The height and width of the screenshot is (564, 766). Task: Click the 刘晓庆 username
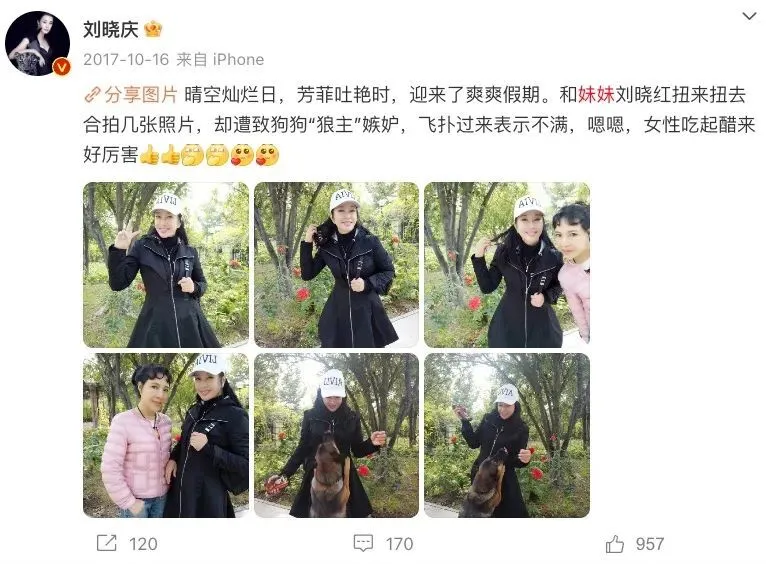point(111,30)
